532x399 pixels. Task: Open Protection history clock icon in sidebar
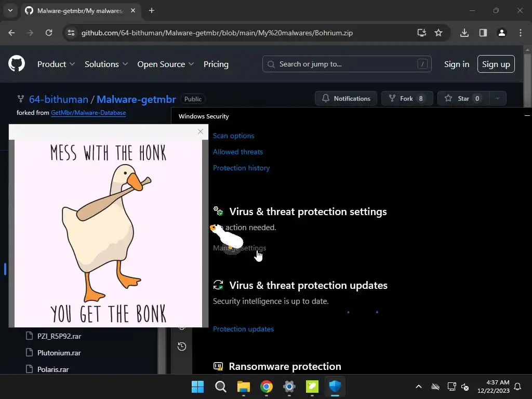click(x=182, y=346)
